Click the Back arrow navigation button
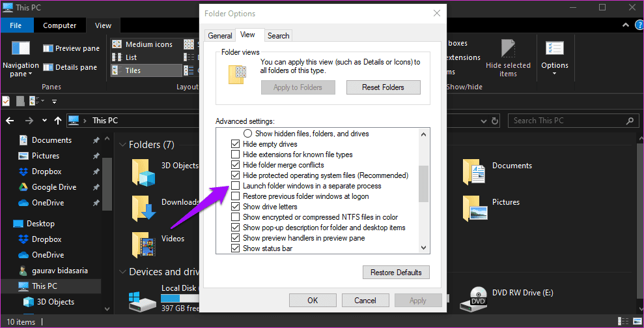Image resolution: width=644 pixels, height=328 pixels. pos(10,121)
